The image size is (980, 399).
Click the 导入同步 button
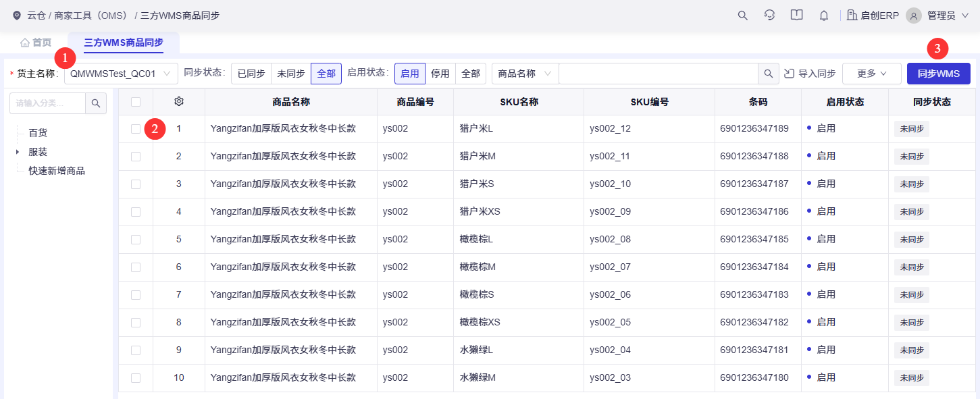click(810, 74)
